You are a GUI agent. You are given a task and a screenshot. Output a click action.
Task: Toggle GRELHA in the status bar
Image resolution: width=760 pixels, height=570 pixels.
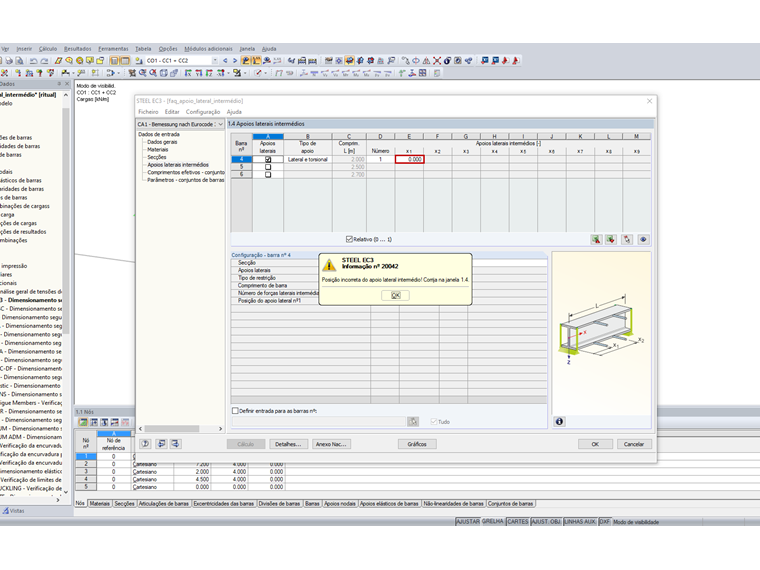click(492, 522)
